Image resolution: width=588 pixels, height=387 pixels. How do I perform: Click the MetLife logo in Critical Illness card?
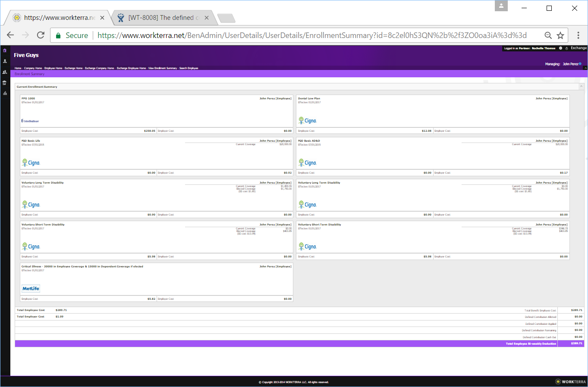click(31, 288)
